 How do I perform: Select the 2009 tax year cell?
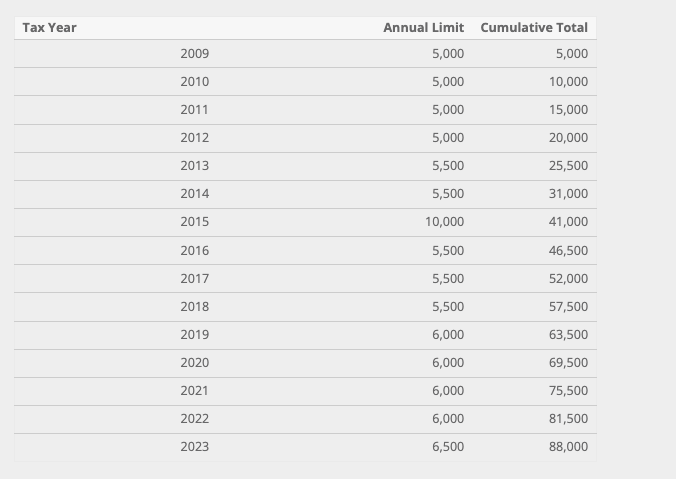pos(195,54)
